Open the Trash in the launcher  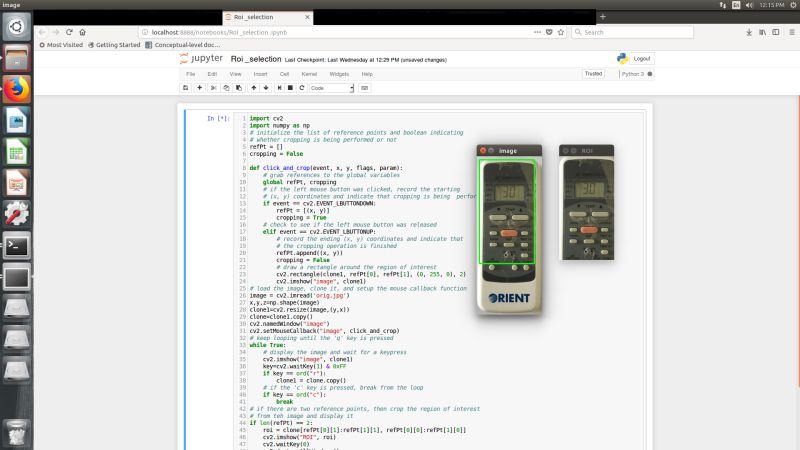pyautogui.click(x=16, y=433)
